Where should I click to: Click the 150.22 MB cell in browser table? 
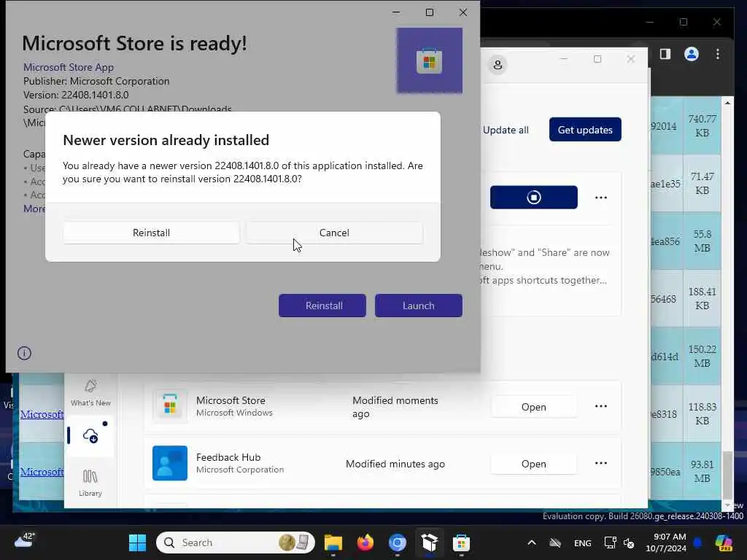tap(703, 356)
